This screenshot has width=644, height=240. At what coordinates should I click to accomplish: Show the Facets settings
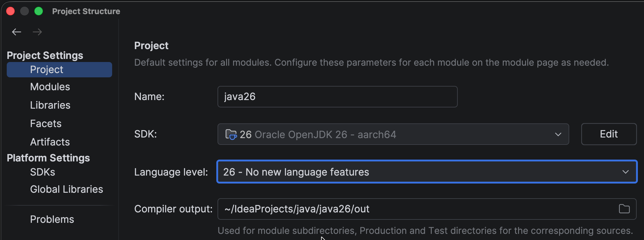coord(46,124)
